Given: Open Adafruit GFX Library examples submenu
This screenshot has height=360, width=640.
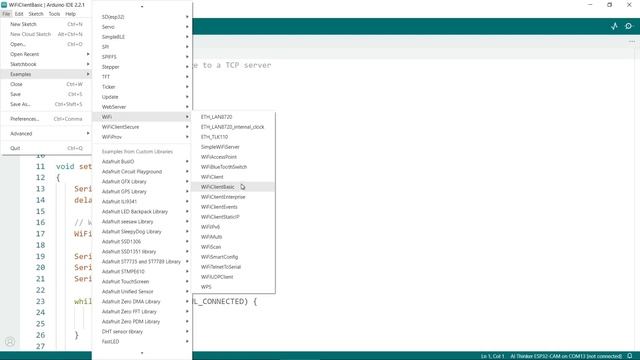Looking at the screenshot, I should pos(142,182).
